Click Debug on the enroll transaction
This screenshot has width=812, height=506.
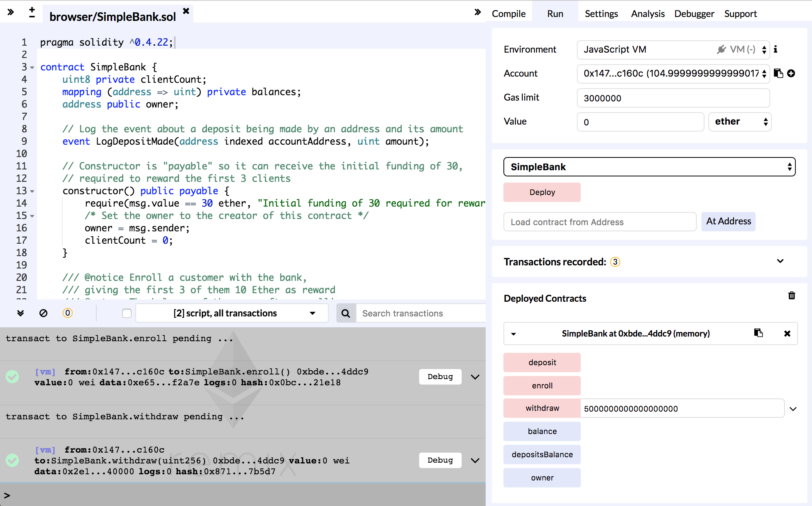point(440,377)
